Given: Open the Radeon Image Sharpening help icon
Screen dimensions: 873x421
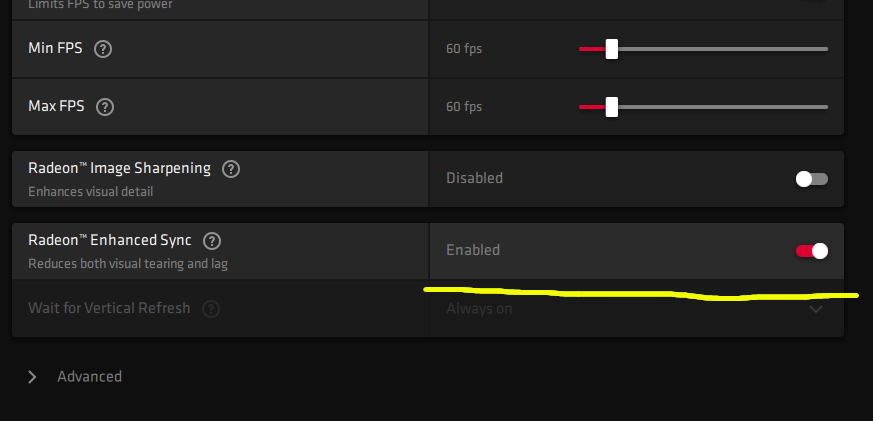Looking at the screenshot, I should (x=231, y=169).
